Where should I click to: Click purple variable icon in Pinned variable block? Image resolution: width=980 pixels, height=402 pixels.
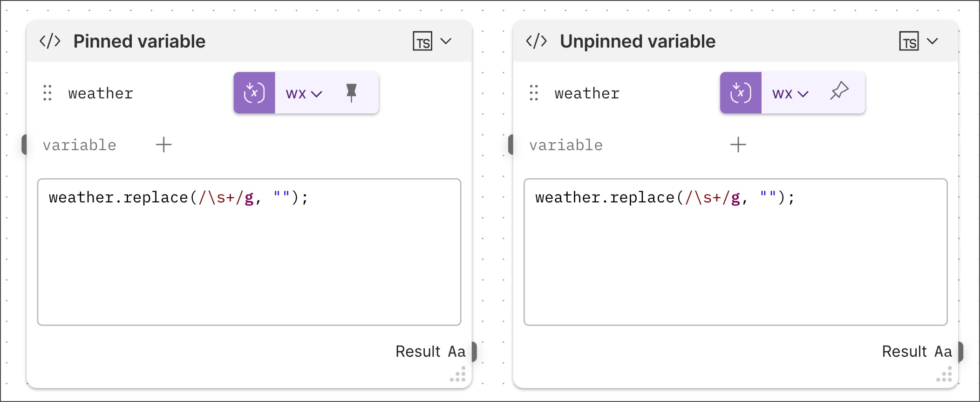254,93
